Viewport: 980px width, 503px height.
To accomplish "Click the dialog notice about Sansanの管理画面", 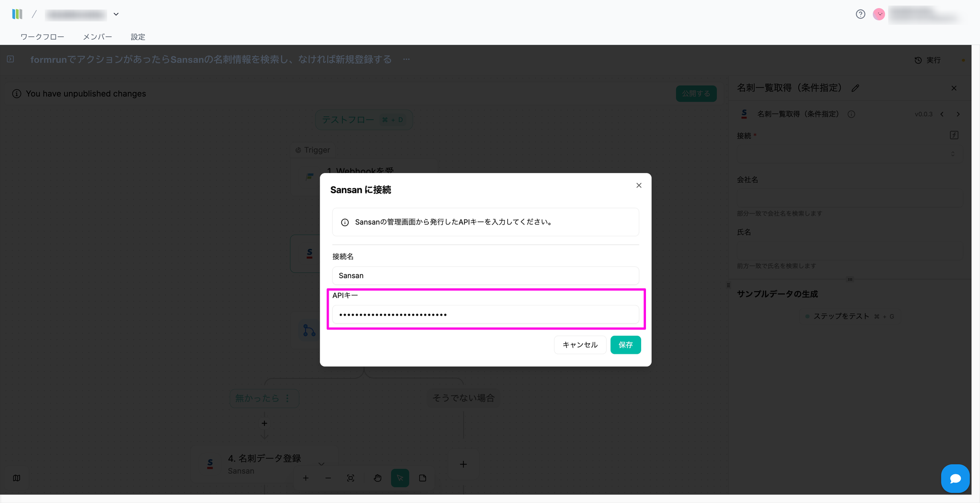I will [486, 222].
